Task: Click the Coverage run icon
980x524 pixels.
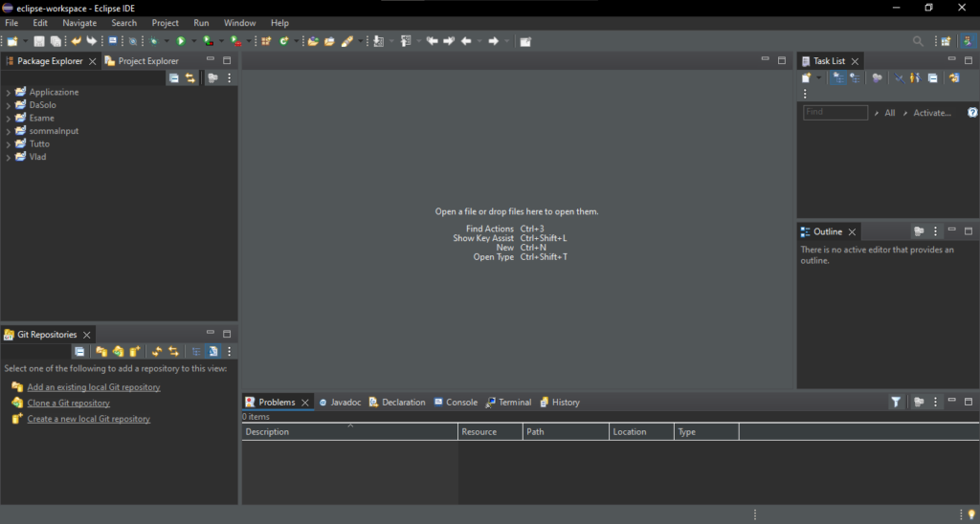Action: pos(208,41)
